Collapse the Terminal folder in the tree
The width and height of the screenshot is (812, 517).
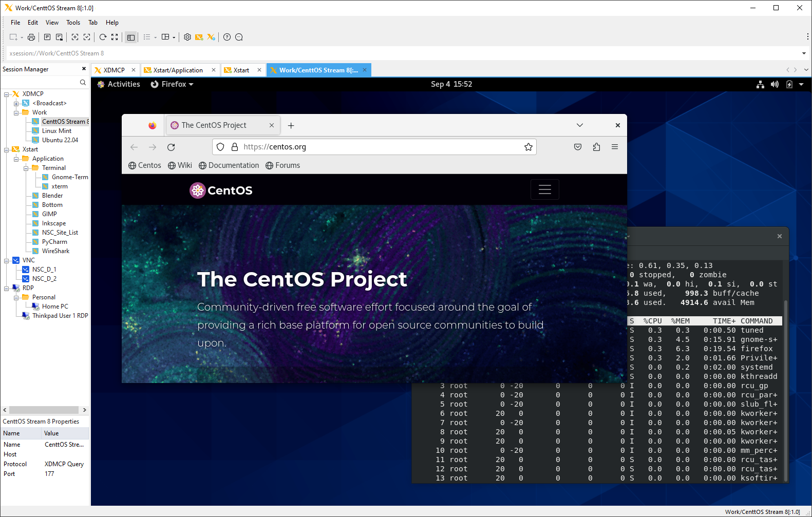point(26,168)
